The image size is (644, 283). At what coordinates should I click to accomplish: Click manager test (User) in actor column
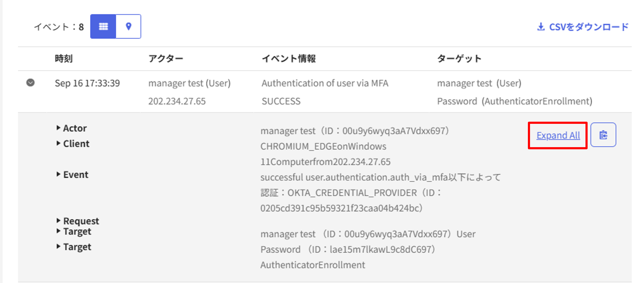pyautogui.click(x=189, y=83)
